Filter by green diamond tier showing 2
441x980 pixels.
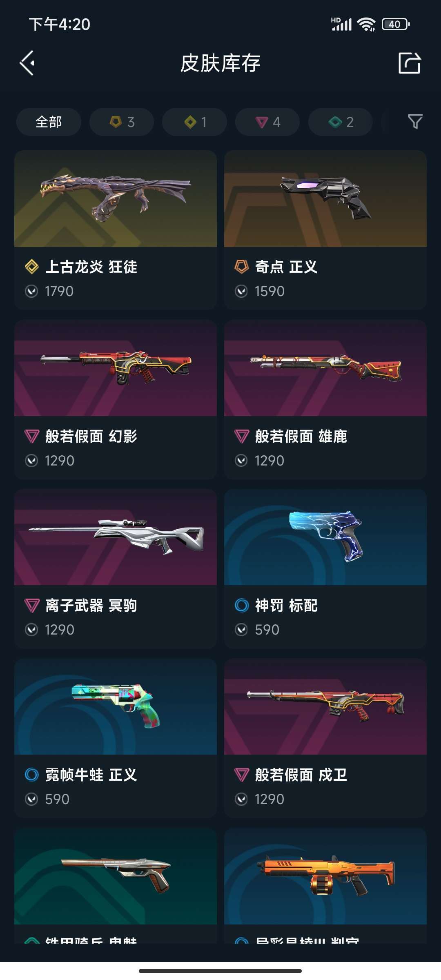[341, 122]
